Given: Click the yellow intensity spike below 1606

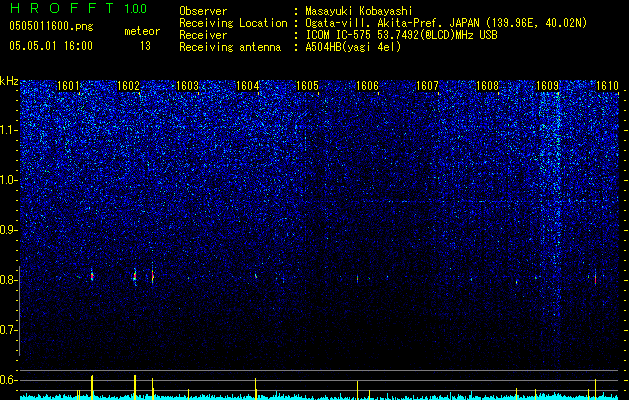Looking at the screenshot, I should tap(357, 389).
